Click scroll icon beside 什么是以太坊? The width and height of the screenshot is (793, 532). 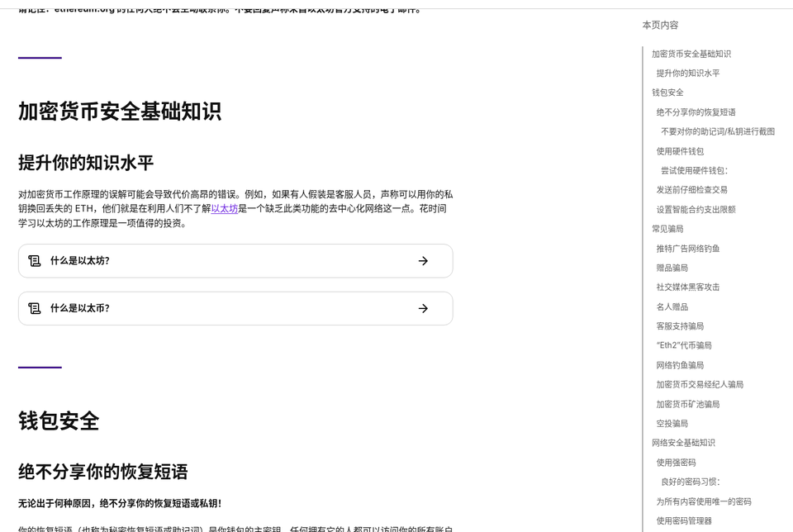pyautogui.click(x=35, y=261)
